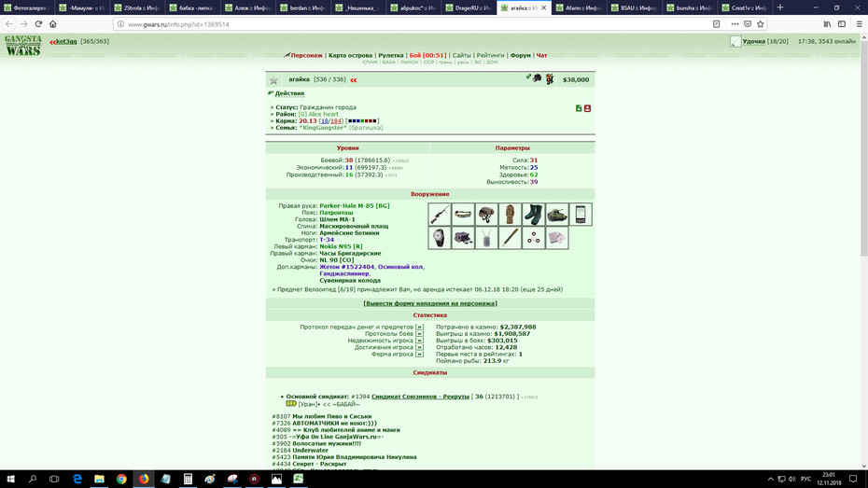Viewport: 868px width, 488px height.
Task: Click the grey star favorite icon
Action: click(x=273, y=80)
